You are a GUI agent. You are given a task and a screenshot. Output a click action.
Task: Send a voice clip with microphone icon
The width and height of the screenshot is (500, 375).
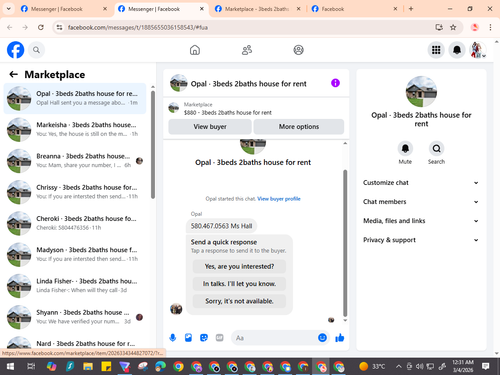[x=173, y=338]
